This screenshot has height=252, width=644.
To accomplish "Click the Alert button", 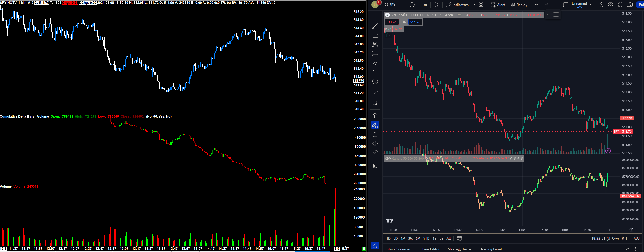I will pos(498,5).
